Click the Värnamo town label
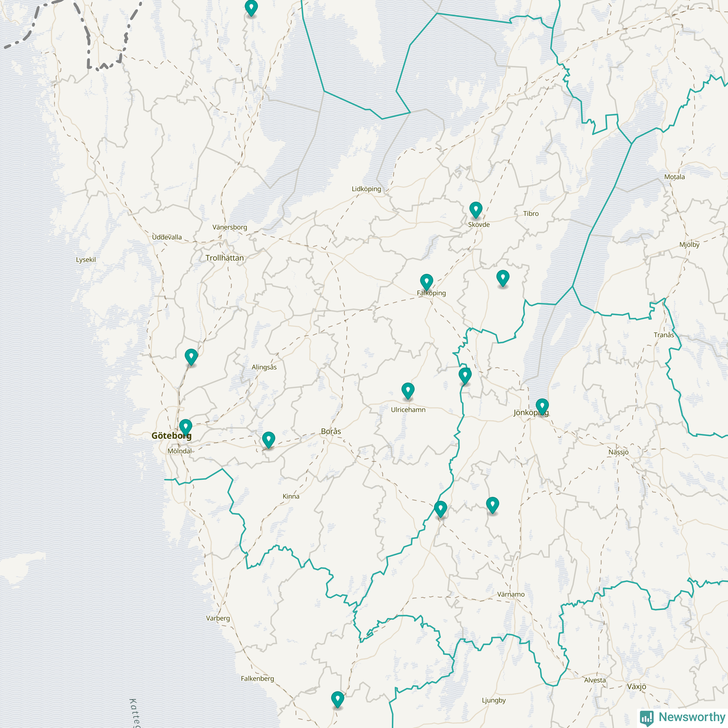 tap(510, 594)
